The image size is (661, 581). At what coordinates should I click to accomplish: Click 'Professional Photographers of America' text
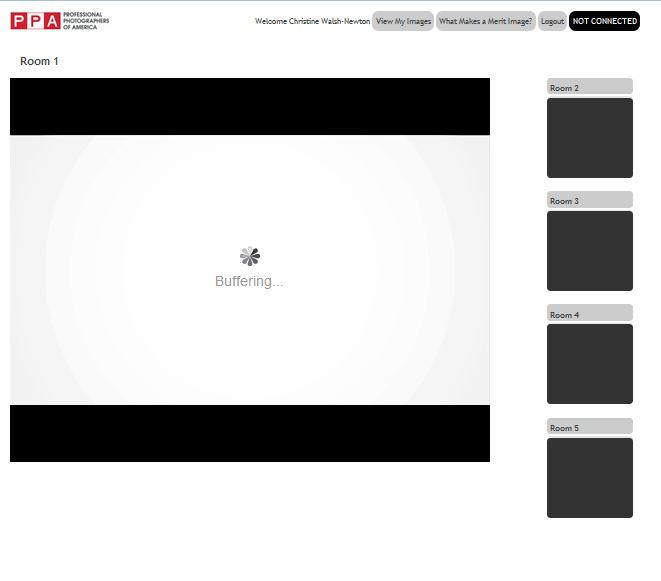click(86, 21)
